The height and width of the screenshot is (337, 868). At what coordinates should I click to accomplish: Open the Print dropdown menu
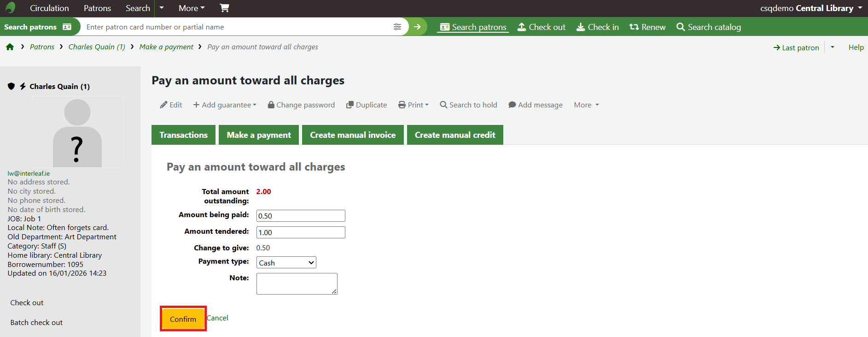(x=414, y=105)
